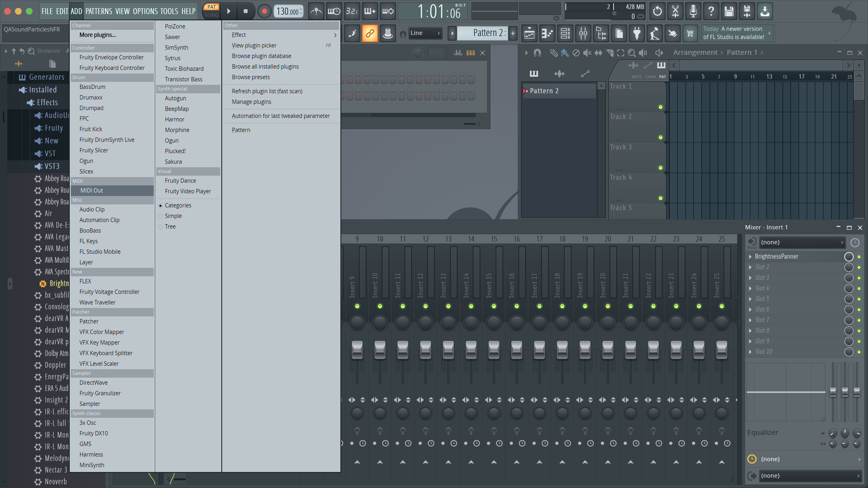This screenshot has height=488, width=868.
Task: Mute mixer Insert 12 green light
Action: pos(425,306)
